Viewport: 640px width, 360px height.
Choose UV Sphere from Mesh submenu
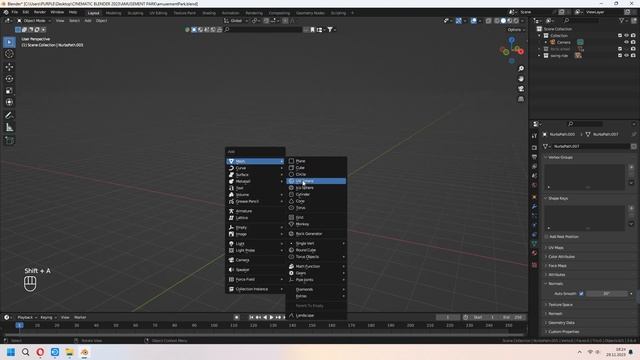coord(316,181)
